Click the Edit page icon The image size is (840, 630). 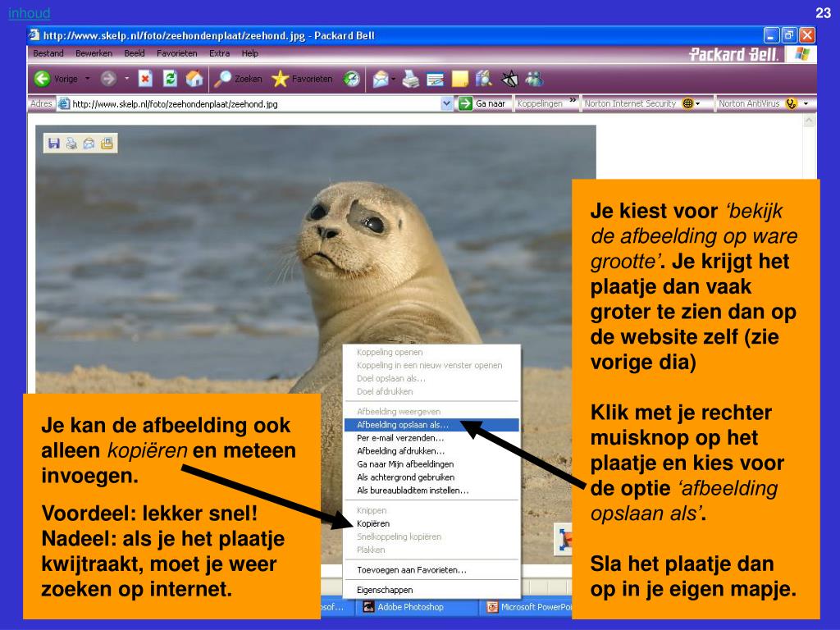pyautogui.click(x=435, y=80)
